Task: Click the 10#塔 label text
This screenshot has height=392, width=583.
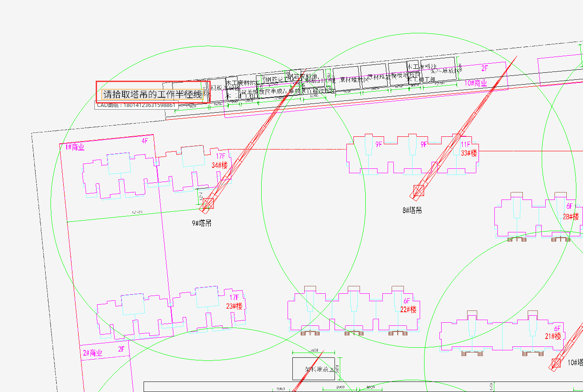Action: [x=575, y=363]
